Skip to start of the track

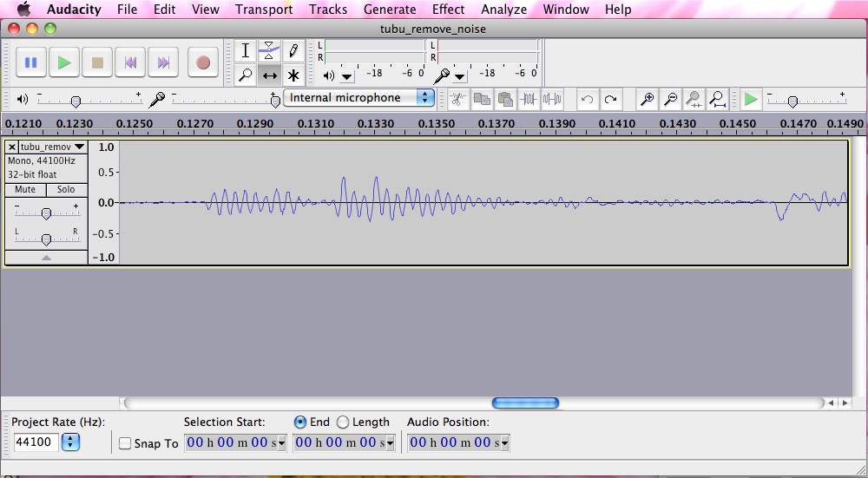(x=130, y=62)
